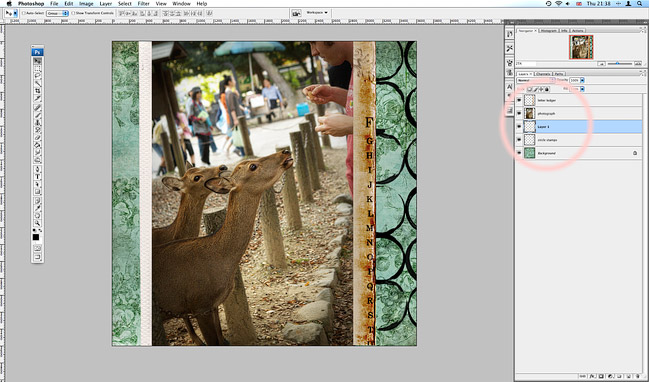Open the History panel from dock
Screen dimensions: 649x382
tap(510, 34)
